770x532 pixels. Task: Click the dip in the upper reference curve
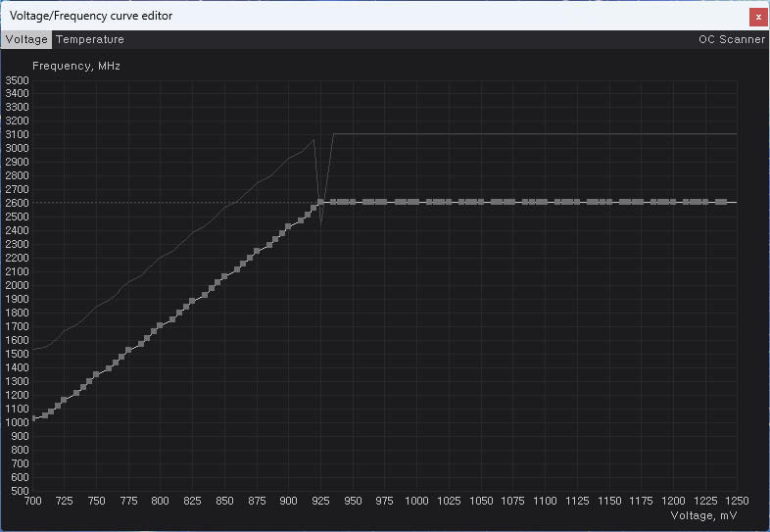321,221
